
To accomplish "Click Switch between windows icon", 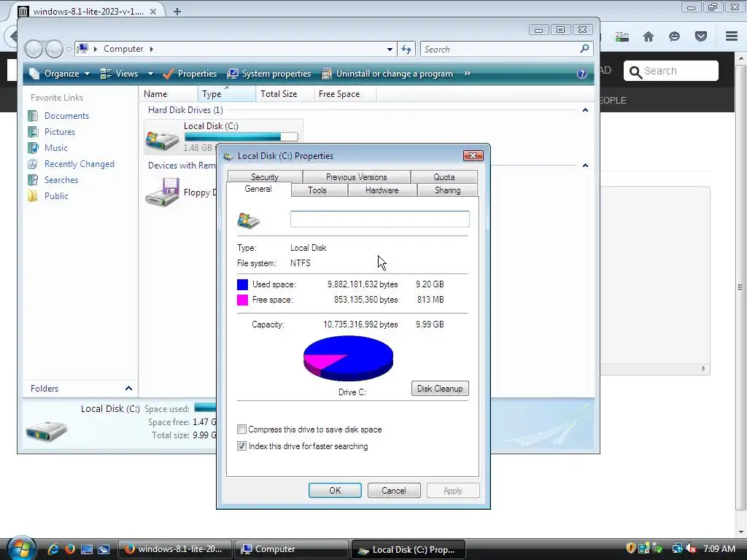I will click(104, 549).
